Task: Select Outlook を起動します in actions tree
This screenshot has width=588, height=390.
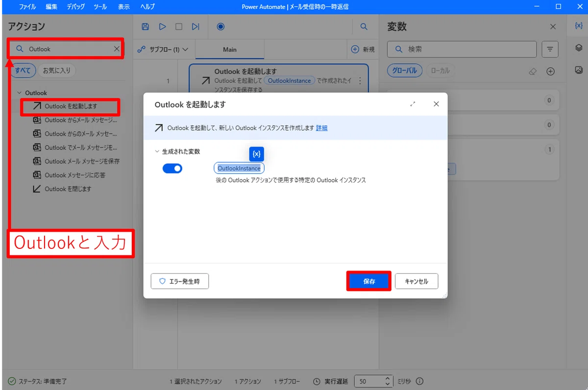Action: pyautogui.click(x=70, y=106)
